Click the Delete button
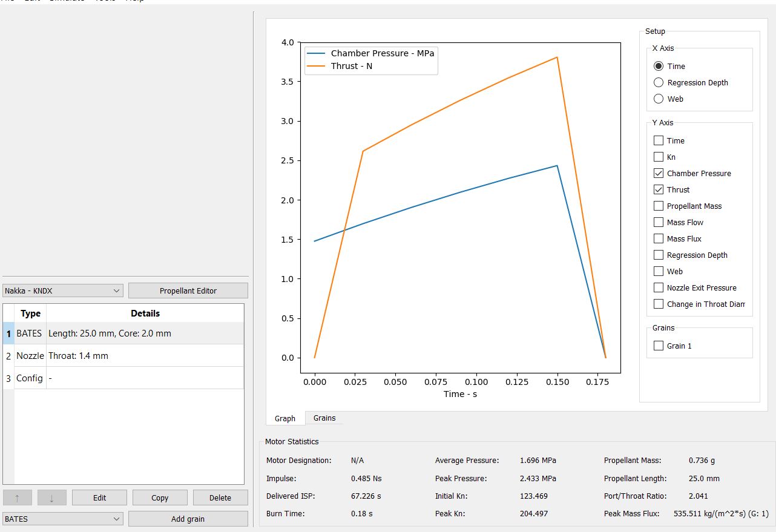This screenshot has width=776, height=532. pyautogui.click(x=220, y=498)
